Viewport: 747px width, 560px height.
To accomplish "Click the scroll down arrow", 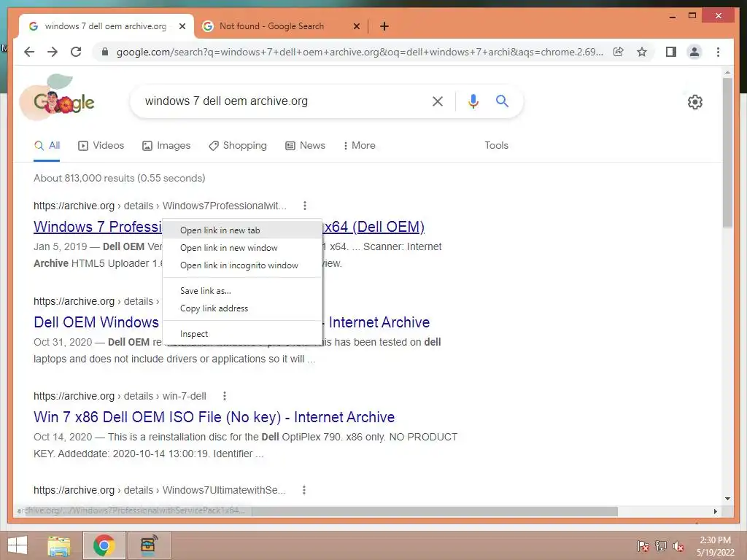I will tap(727, 499).
